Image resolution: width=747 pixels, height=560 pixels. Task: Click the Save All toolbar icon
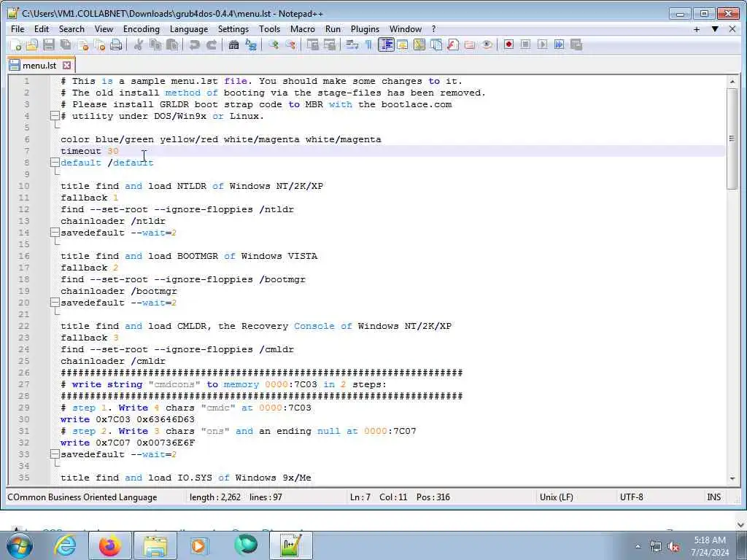point(66,44)
